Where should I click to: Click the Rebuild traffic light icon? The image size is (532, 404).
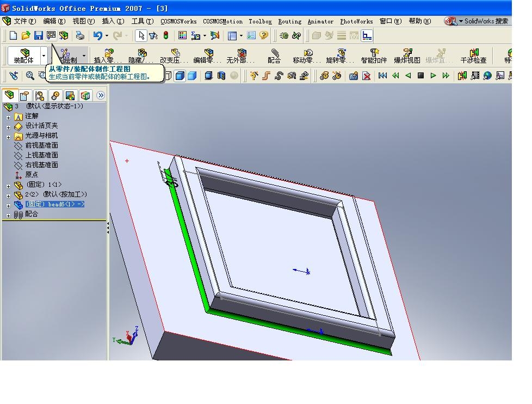(166, 35)
